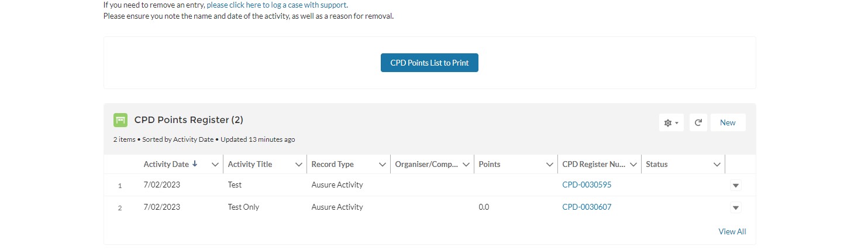Expand Status column options chevron

click(x=717, y=165)
